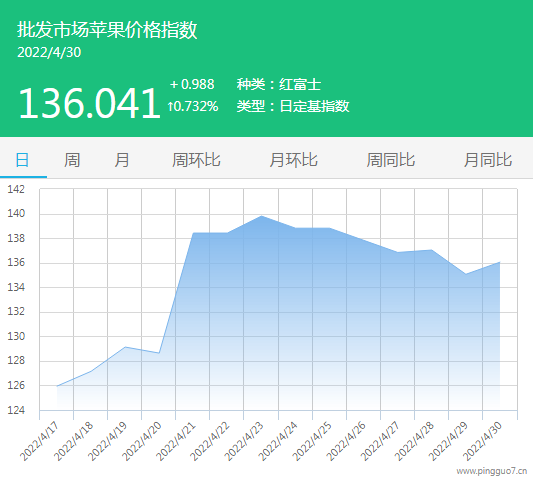The width and height of the screenshot is (533, 481).
Task: Click the 类型：日定基指数 label
Action: (x=293, y=106)
